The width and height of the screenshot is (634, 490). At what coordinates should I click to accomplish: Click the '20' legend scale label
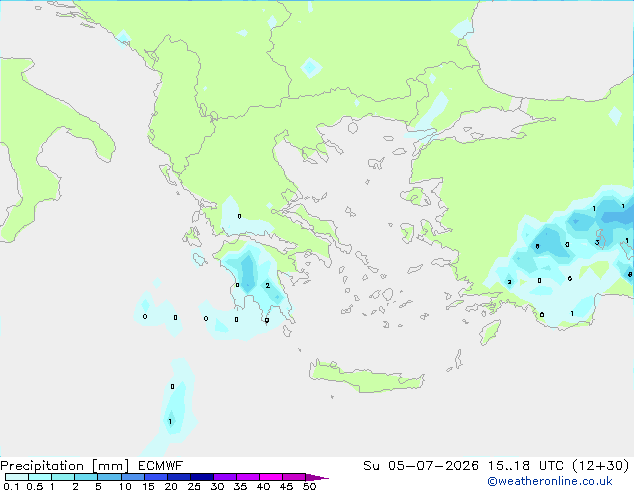click(x=171, y=486)
